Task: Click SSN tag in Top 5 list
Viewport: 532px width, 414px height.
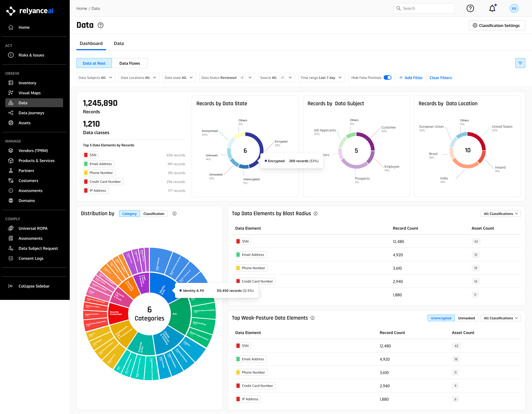Action: point(91,155)
